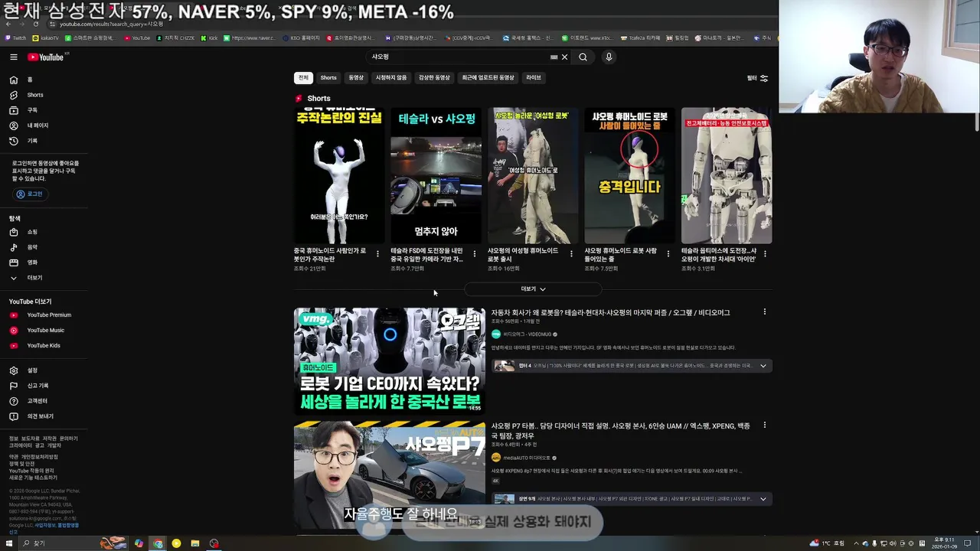Clear the search query with the X icon
980x551 pixels.
(x=565, y=57)
